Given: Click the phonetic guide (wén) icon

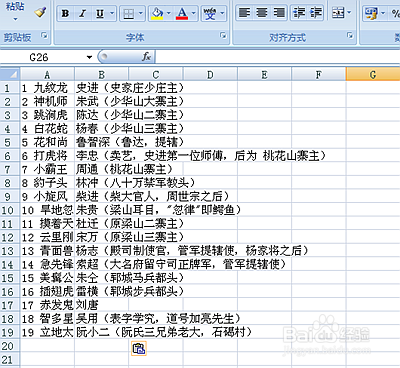Looking at the screenshot, I should pyautogui.click(x=210, y=14).
